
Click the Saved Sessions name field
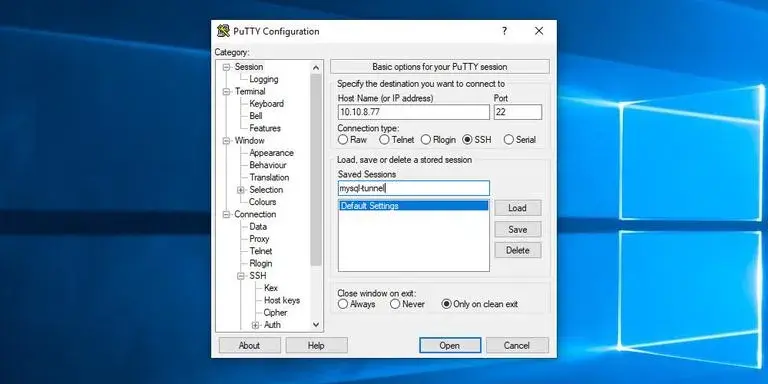tap(413, 188)
